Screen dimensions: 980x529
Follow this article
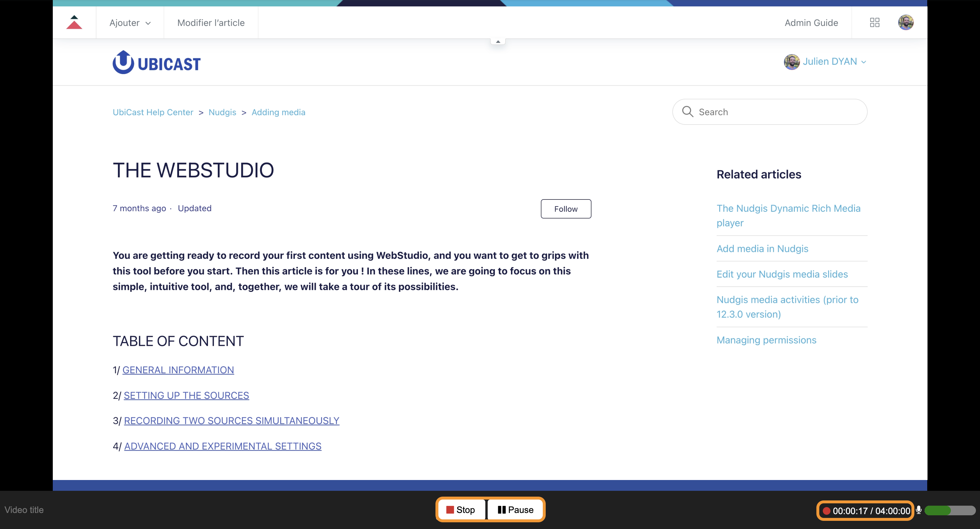[566, 209]
